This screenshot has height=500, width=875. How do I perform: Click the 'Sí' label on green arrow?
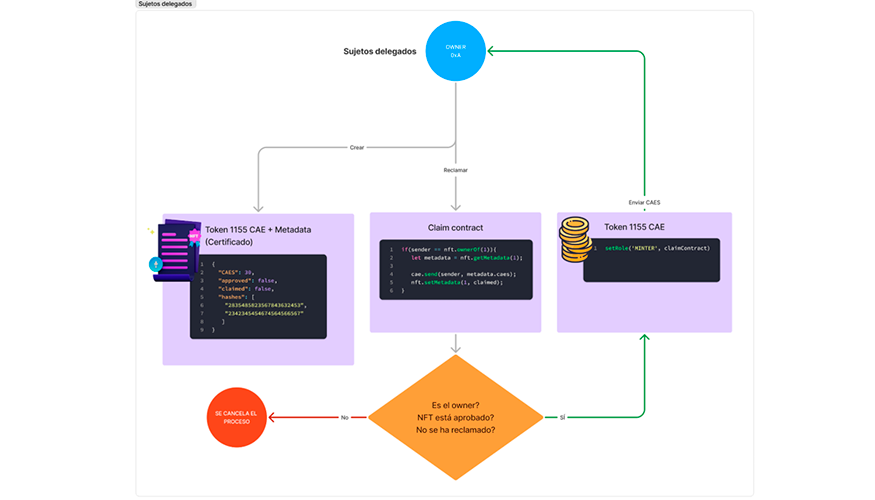point(562,417)
